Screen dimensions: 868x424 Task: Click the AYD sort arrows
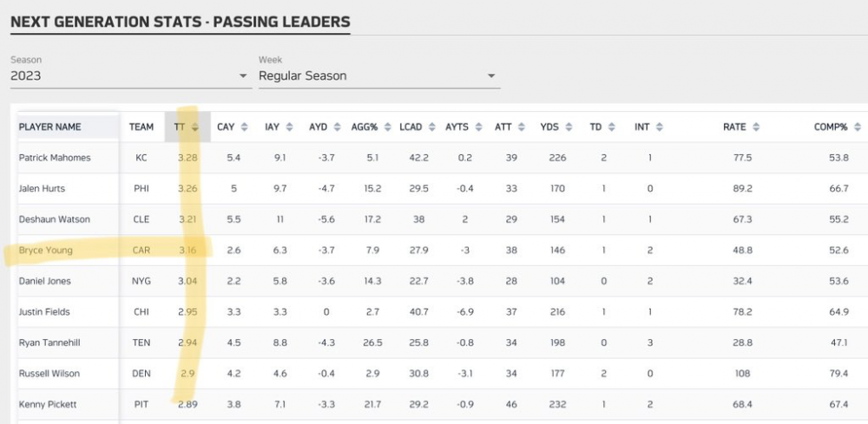point(338,127)
